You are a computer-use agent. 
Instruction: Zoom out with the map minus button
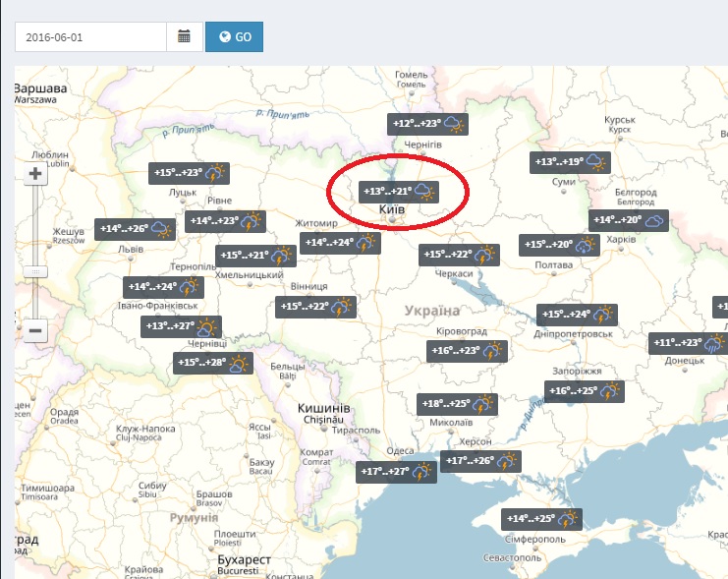[35, 331]
